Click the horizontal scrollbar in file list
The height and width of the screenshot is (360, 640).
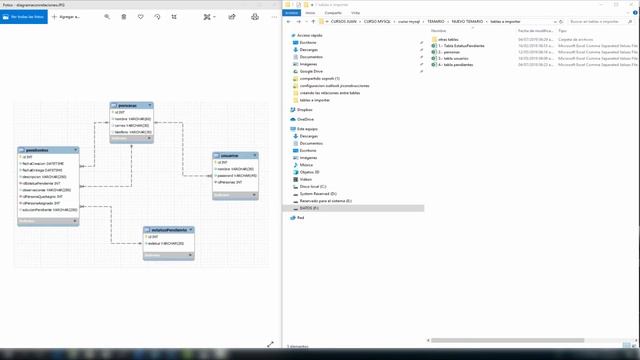point(507,340)
